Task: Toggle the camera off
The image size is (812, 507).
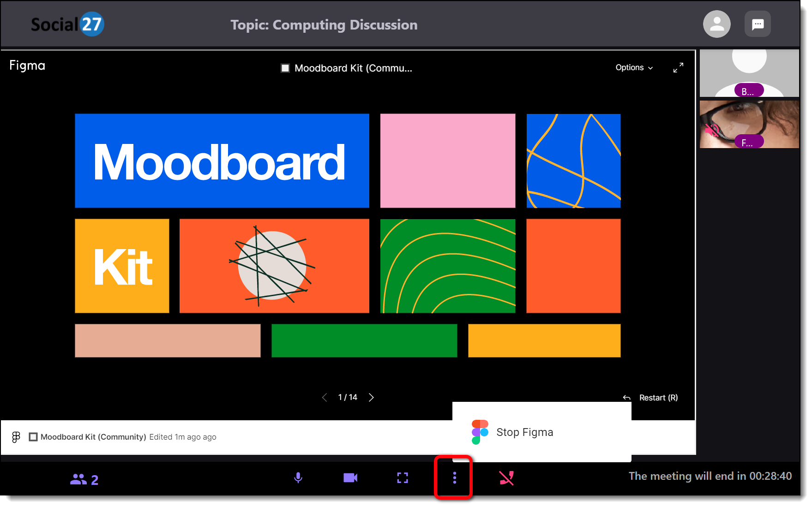Action: (x=350, y=478)
